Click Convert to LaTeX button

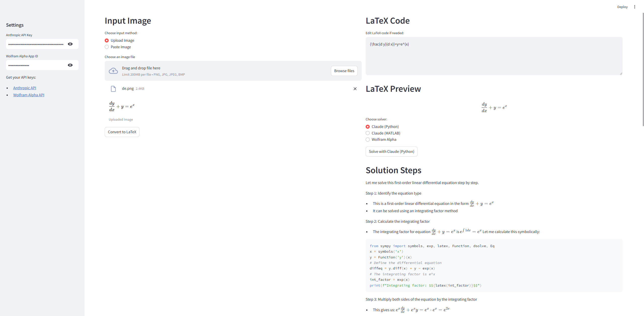click(x=122, y=132)
